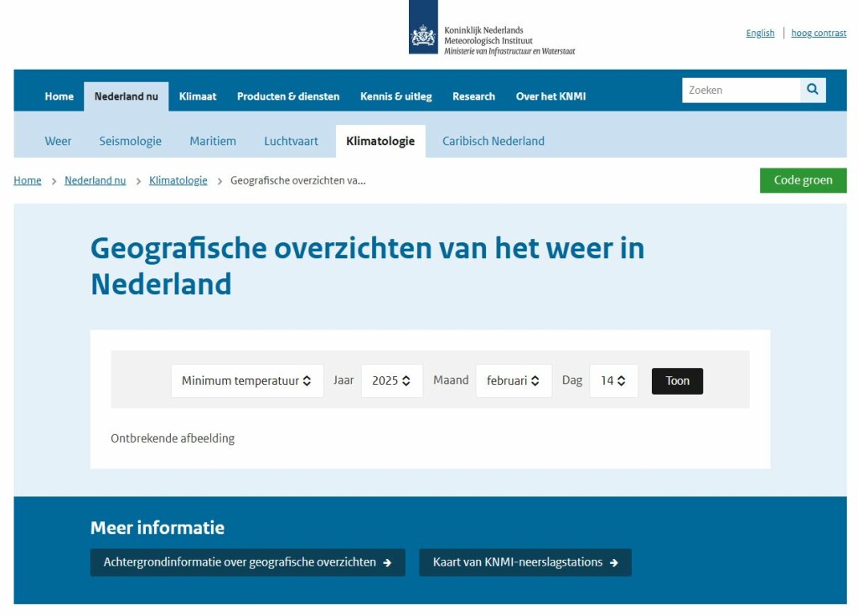The height and width of the screenshot is (616, 858).
Task: Switch to the Caribisch Nederland tab
Action: (x=493, y=142)
